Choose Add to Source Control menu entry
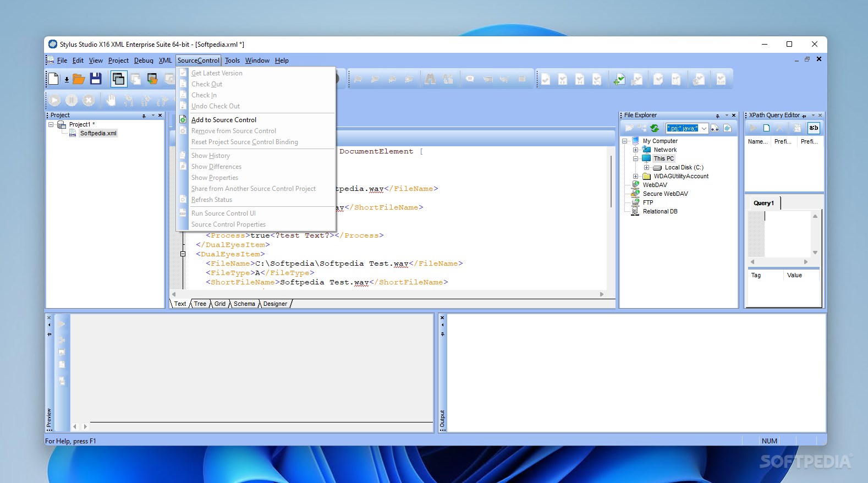868x483 pixels. (x=256, y=120)
